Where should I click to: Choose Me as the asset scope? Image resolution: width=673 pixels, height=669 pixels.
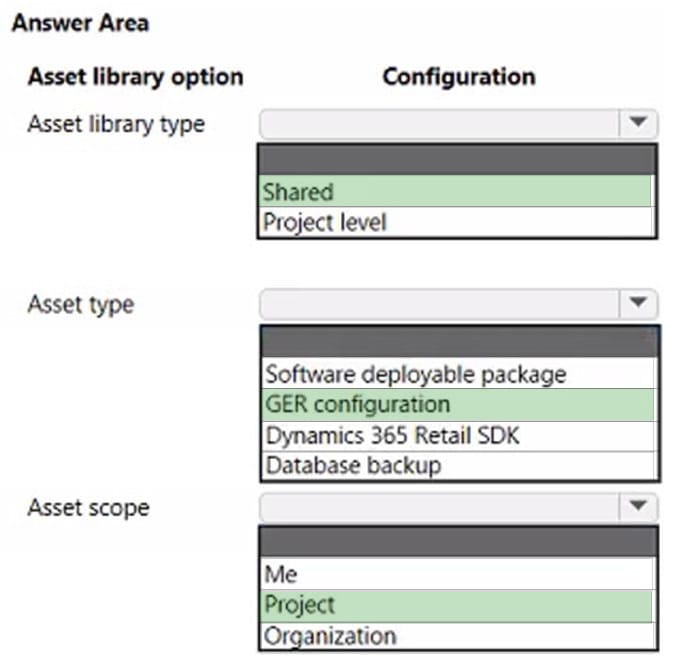point(458,575)
